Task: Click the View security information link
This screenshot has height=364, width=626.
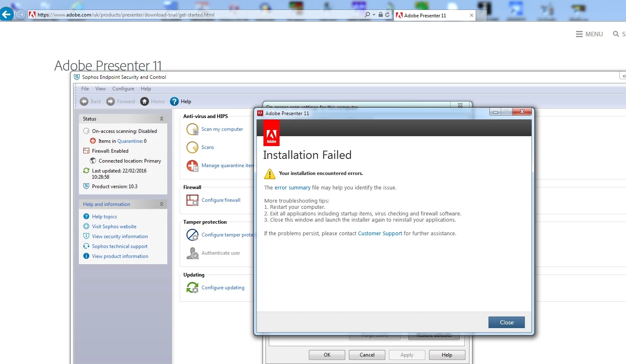Action: click(120, 236)
